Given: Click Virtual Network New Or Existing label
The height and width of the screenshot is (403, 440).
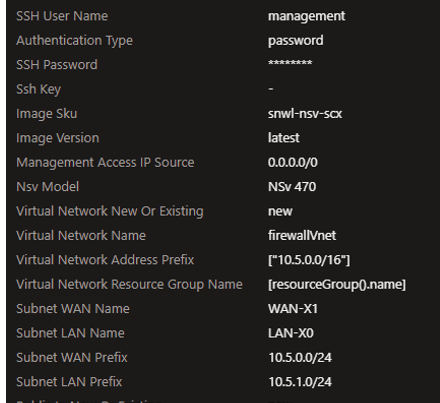Looking at the screenshot, I should point(110,211).
